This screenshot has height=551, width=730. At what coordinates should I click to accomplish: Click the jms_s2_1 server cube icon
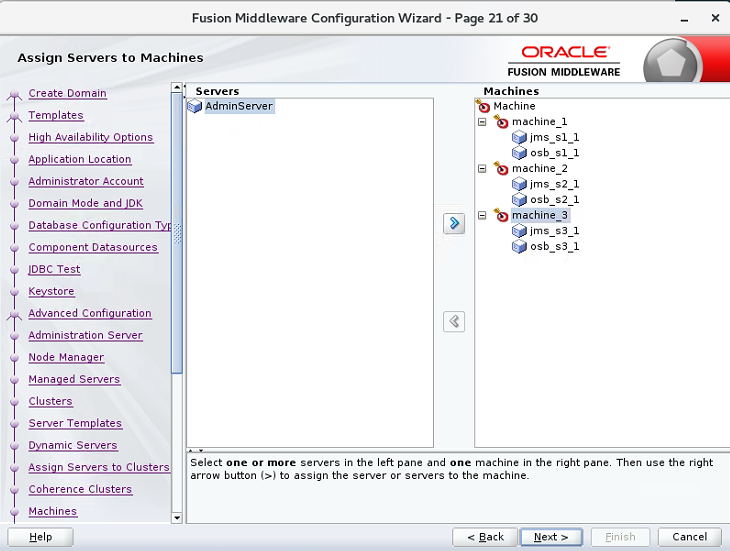(519, 184)
